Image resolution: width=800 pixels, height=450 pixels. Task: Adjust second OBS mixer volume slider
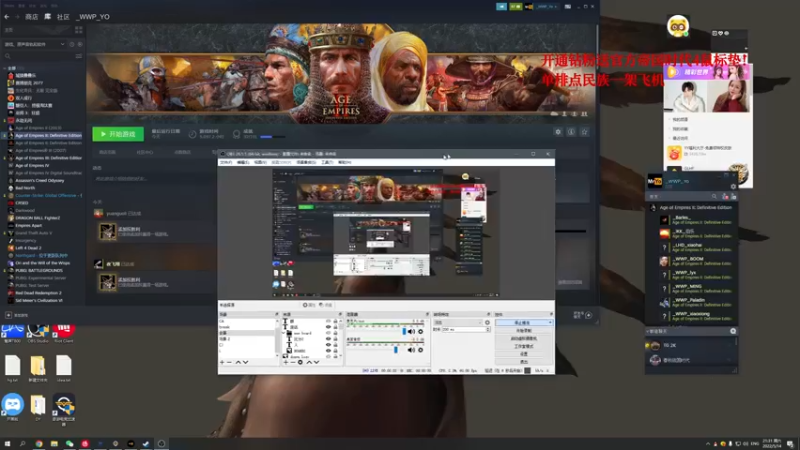[395, 350]
